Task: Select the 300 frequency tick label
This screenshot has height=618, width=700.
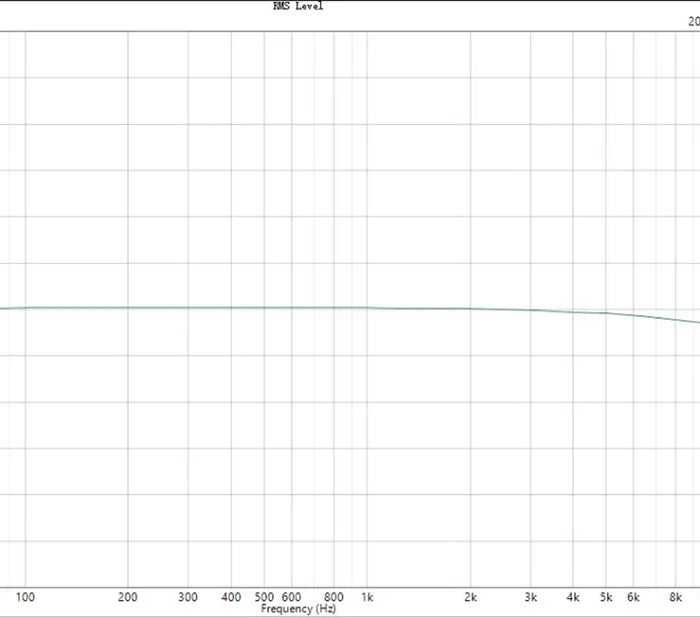Action: point(188,597)
